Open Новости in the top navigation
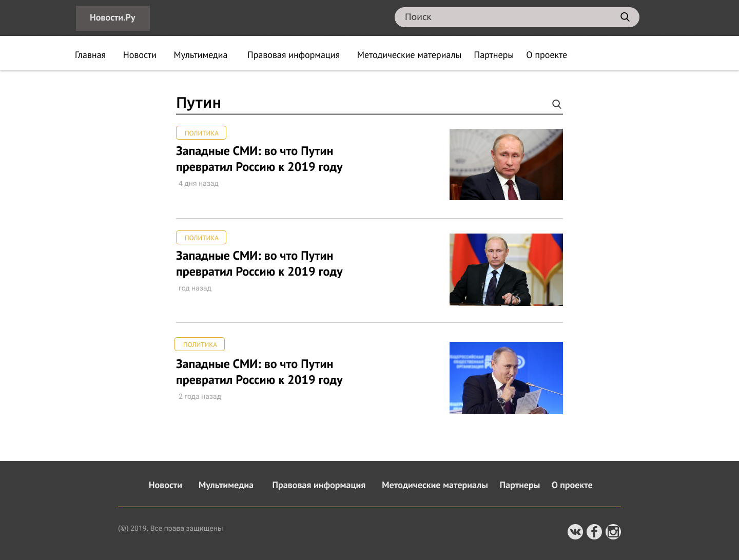This screenshot has height=560, width=739. pyautogui.click(x=140, y=55)
